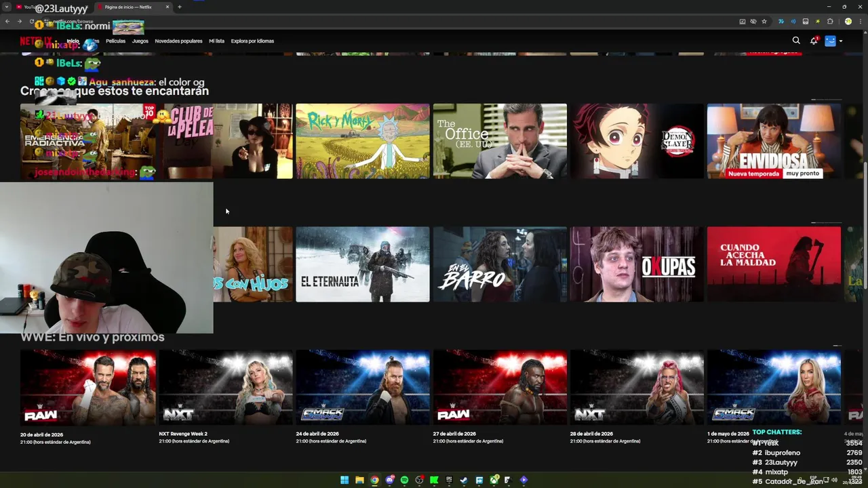Open the Chrome extensions puzzle icon

830,21
